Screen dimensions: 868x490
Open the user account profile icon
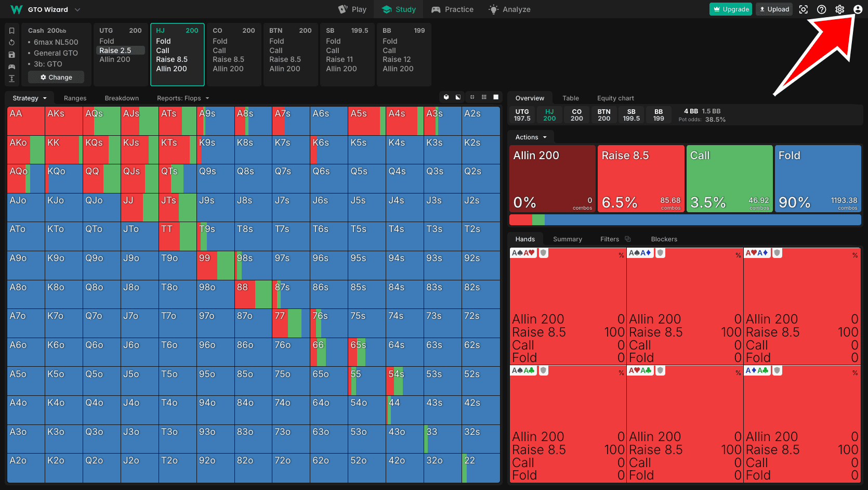point(858,9)
